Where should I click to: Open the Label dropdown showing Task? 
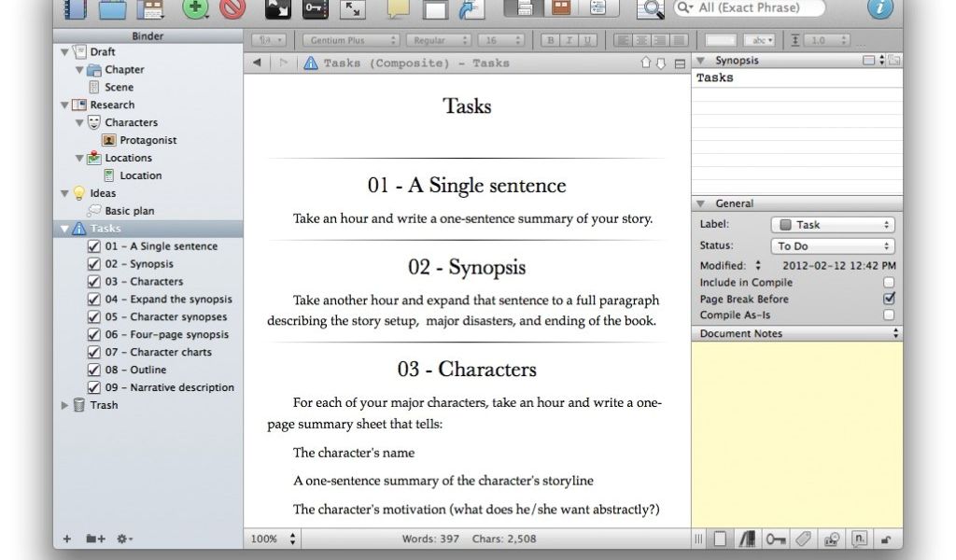coord(833,225)
